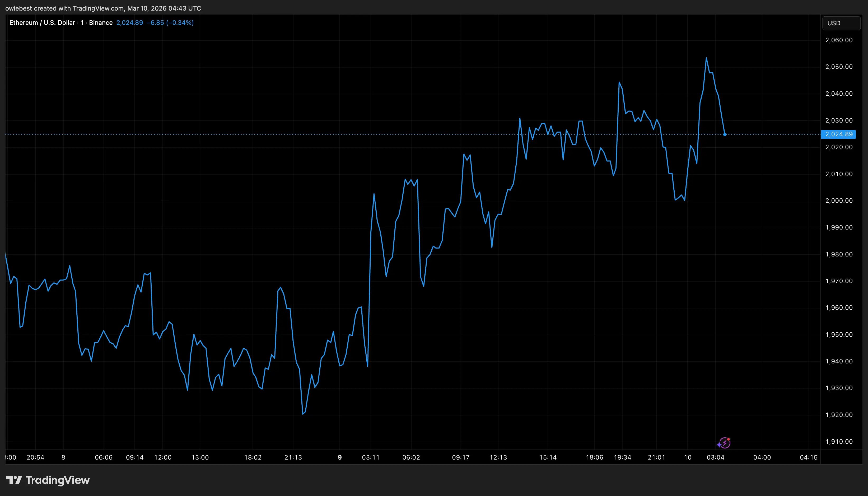Click the 19:34 time axis label
The width and height of the screenshot is (868, 496).
622,457
